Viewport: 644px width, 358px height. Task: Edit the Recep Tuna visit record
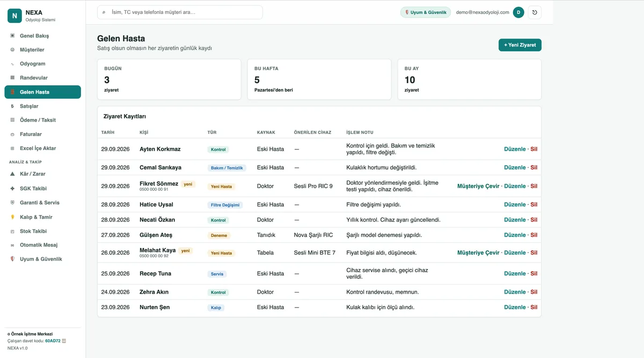point(515,273)
